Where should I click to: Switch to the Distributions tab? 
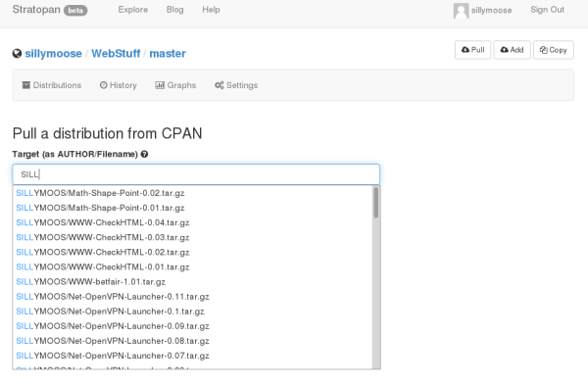pos(52,85)
